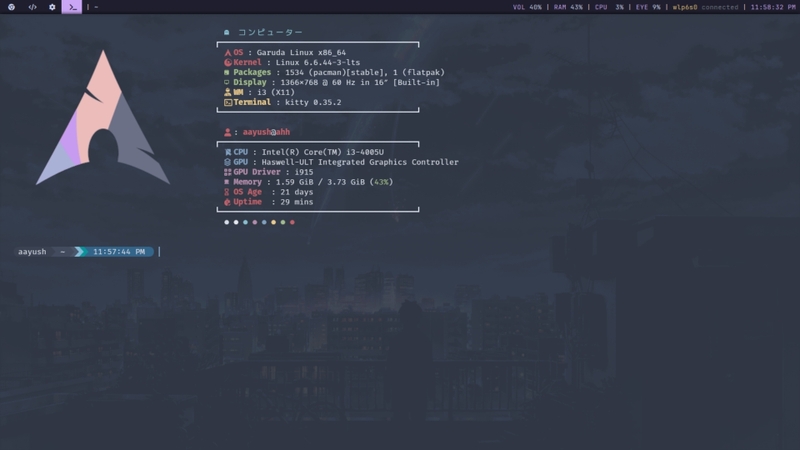
Task: Click the 'aayush@ahh' username text
Action: 266,132
